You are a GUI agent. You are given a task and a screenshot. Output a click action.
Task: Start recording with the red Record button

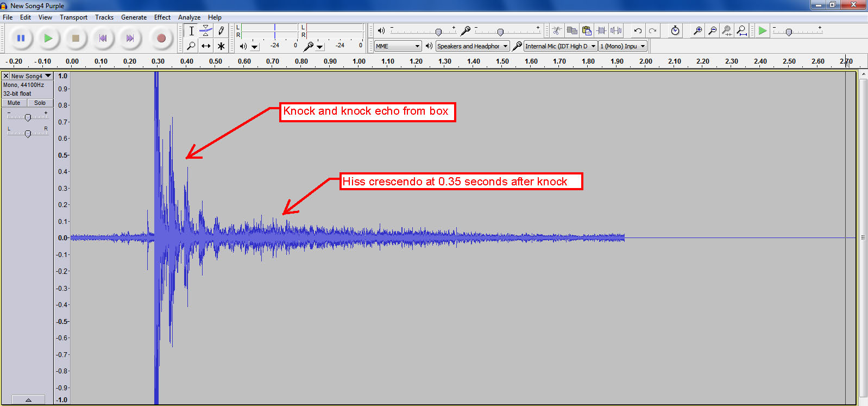pos(161,38)
